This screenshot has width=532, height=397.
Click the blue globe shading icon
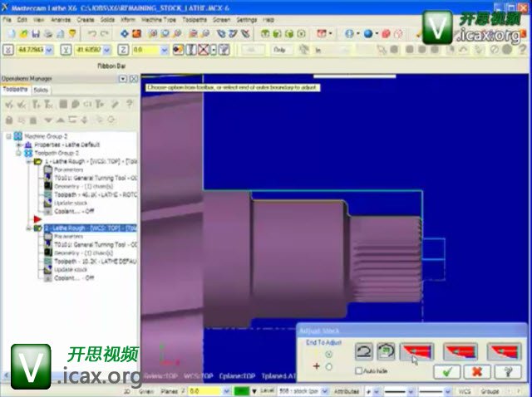(368, 33)
